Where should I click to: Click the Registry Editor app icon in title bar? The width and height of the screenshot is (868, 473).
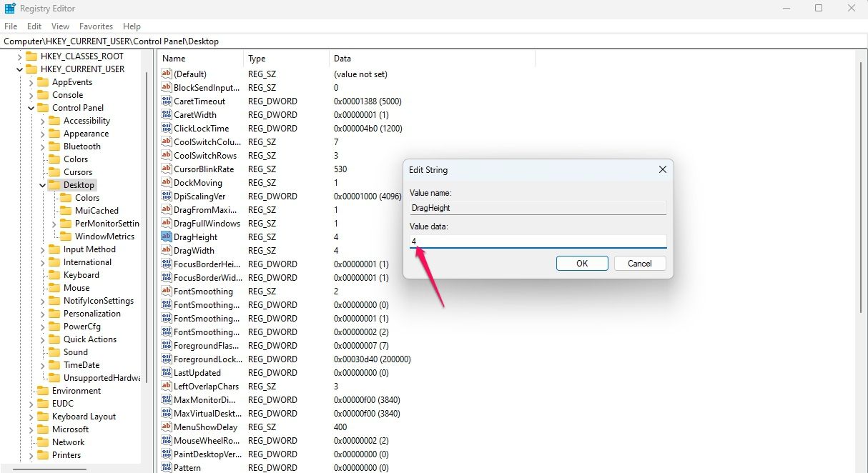tap(10, 9)
